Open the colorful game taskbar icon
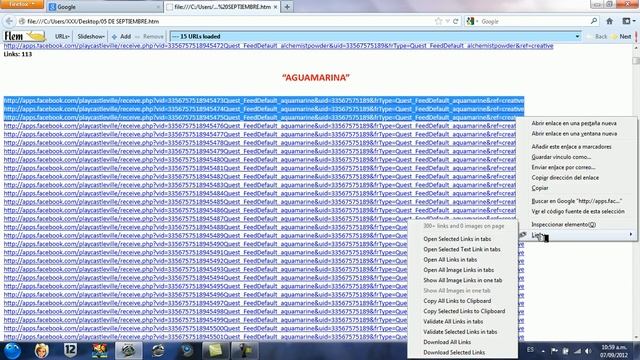The height and width of the screenshot is (360, 640). point(99,351)
